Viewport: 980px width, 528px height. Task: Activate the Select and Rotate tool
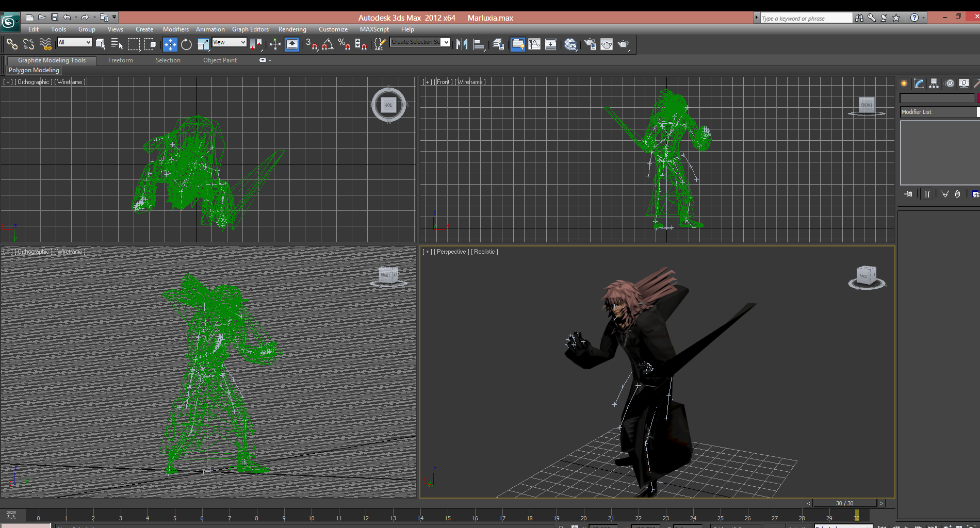(x=186, y=44)
